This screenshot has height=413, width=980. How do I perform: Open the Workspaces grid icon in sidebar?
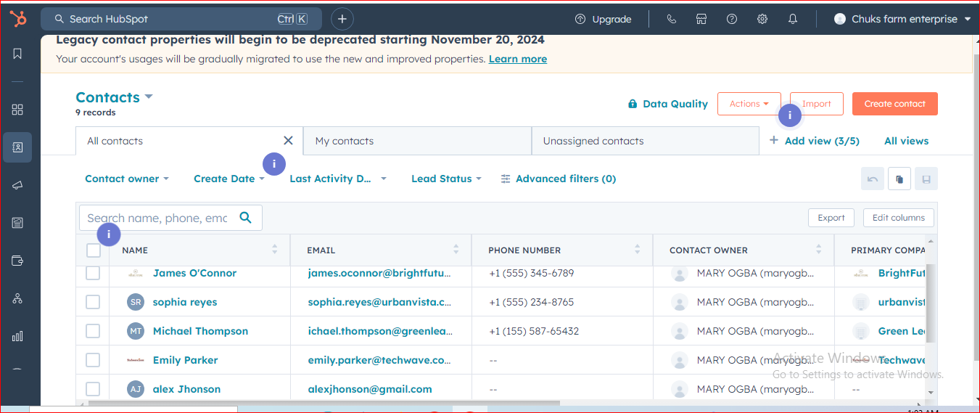point(17,110)
